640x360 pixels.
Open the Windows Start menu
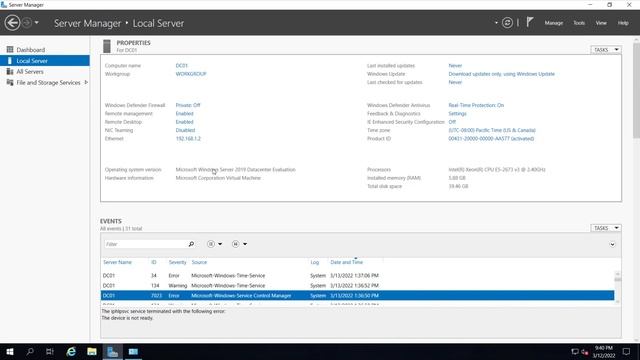[x=10, y=351]
